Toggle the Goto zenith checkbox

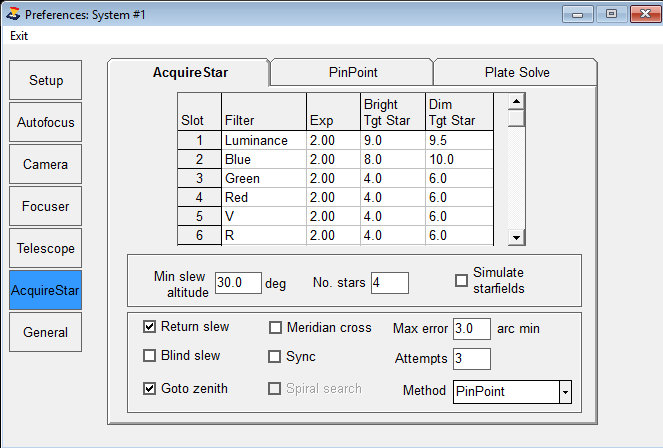pyautogui.click(x=149, y=388)
